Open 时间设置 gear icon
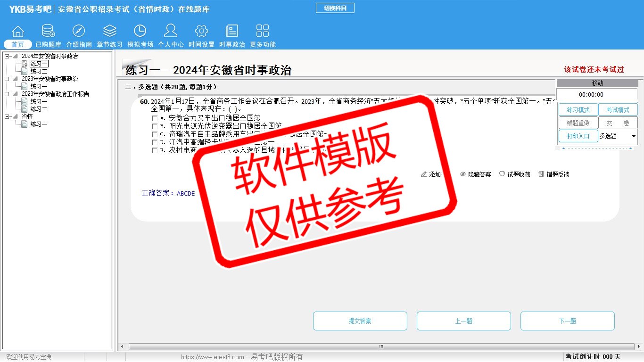This screenshot has width=644, height=362. [201, 32]
